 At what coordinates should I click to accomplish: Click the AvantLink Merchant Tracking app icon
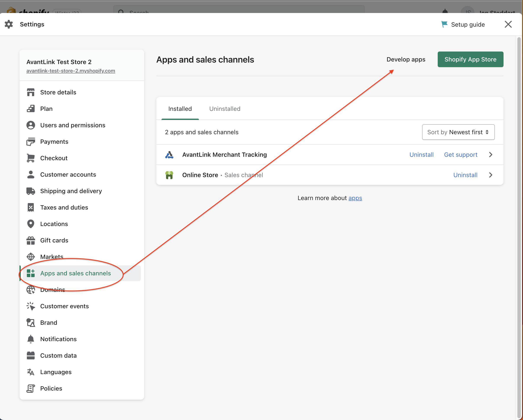coord(169,155)
